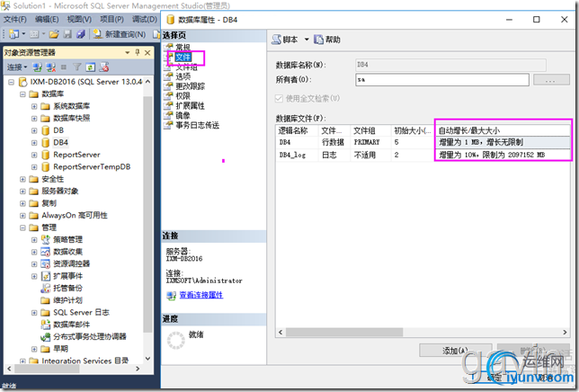The image size is (579, 392).
Task: Expand the DB4 database node
Action: tap(34, 143)
